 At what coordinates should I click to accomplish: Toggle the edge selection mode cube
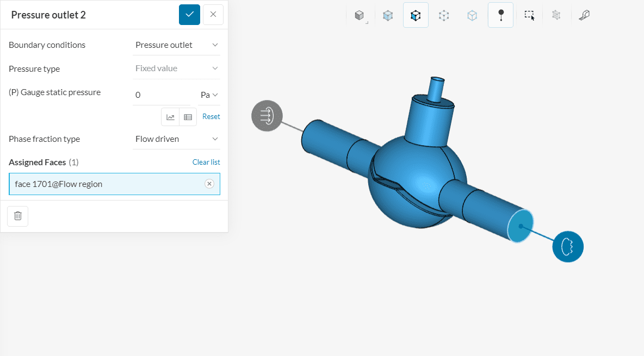click(x=472, y=15)
